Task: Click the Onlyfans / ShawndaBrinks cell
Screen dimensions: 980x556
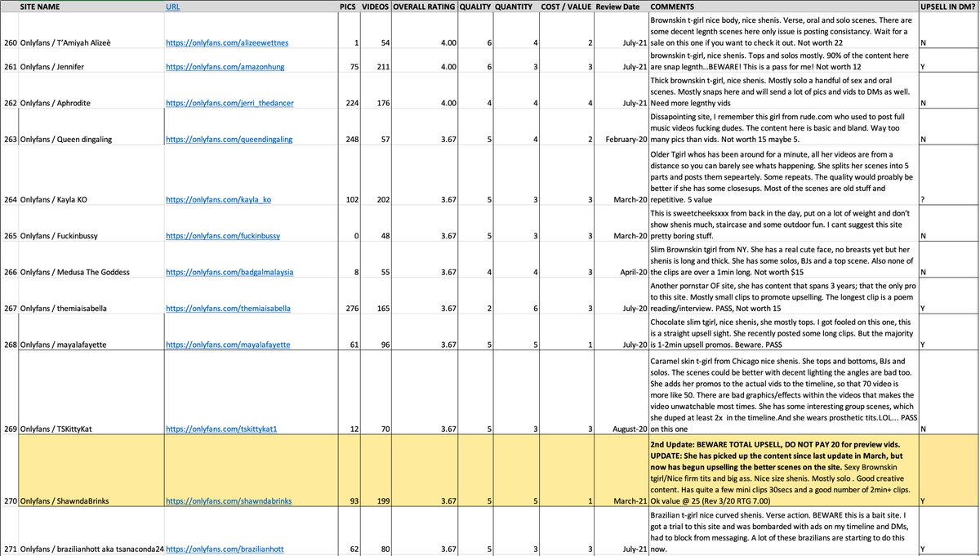Action: point(90,472)
